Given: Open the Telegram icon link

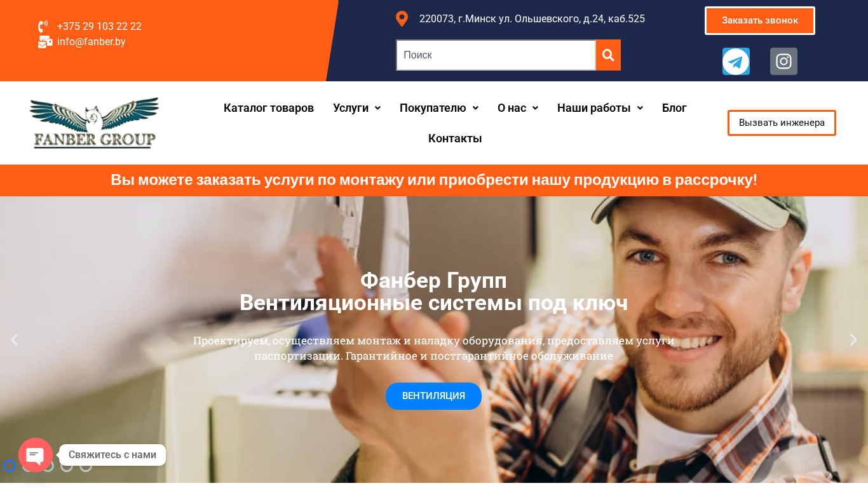Looking at the screenshot, I should (x=736, y=62).
